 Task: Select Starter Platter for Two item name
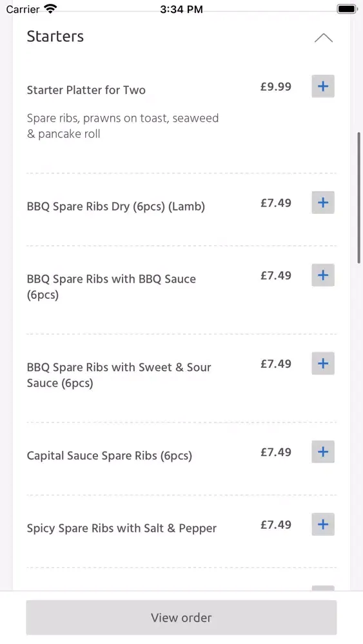[x=86, y=90]
